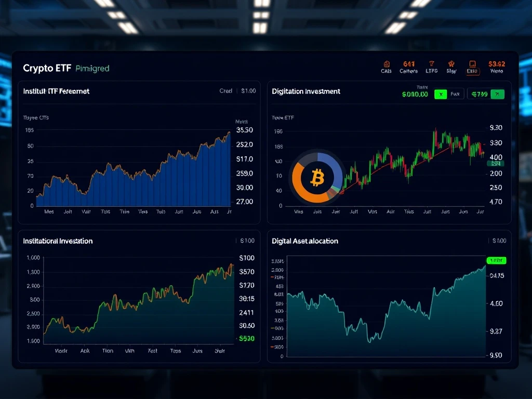Click $1.00 value in Institut ITF panel header
Viewport: 532px width, 399px height.
(x=248, y=91)
